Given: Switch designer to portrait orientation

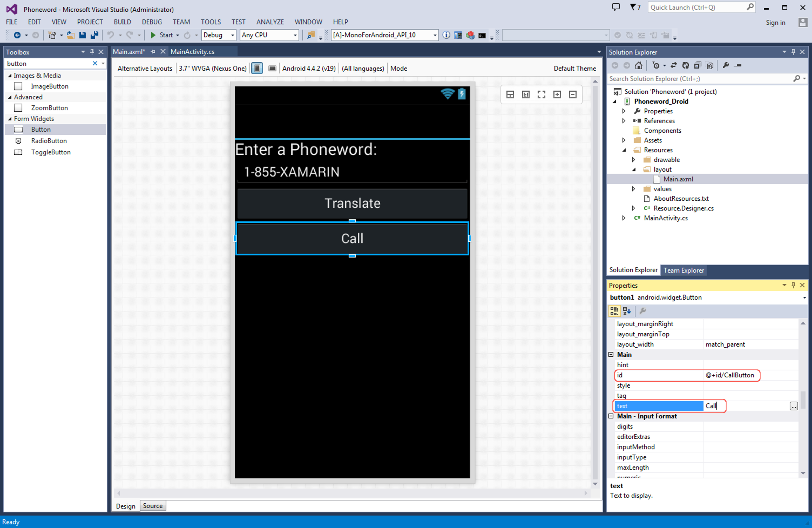Looking at the screenshot, I should point(257,68).
